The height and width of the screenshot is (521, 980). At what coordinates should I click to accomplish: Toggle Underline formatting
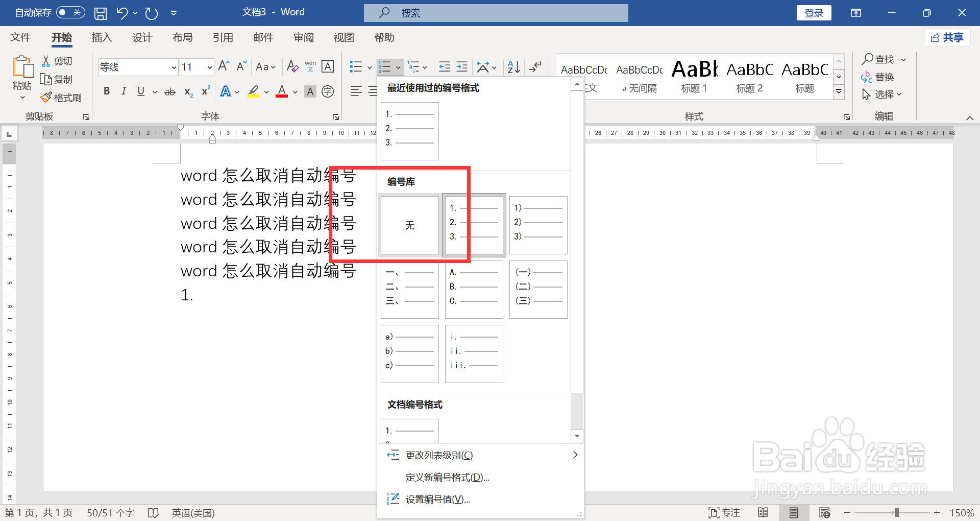[141, 91]
